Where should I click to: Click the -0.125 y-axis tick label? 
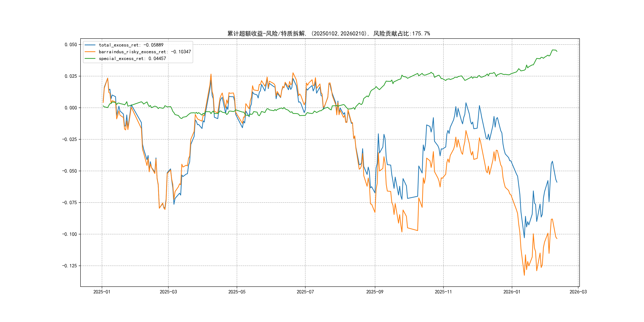coord(70,266)
